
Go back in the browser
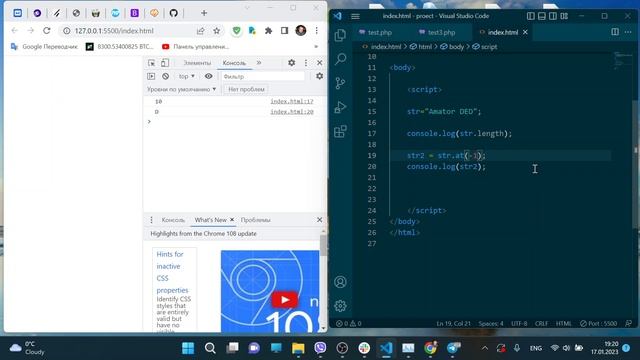coord(15,31)
